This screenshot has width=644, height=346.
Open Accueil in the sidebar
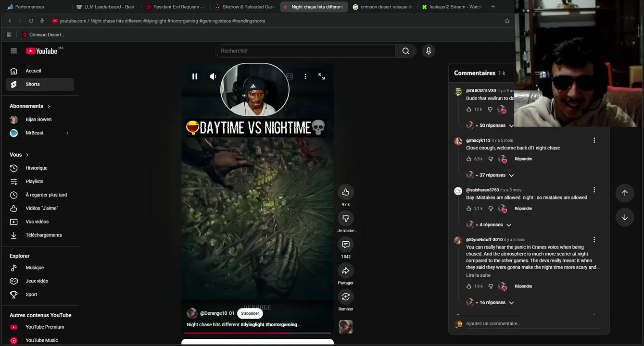click(x=40, y=71)
